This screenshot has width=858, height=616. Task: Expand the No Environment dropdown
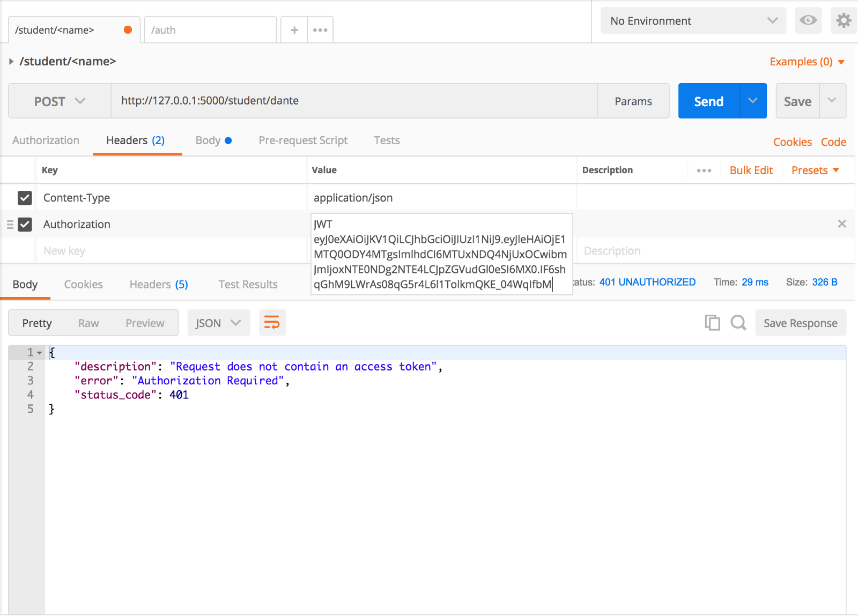click(693, 21)
